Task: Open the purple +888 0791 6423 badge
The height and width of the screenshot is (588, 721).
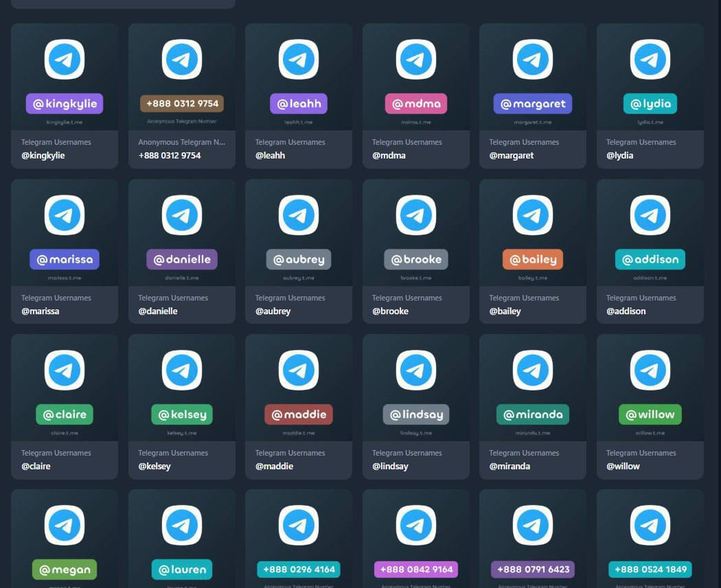Action: pos(532,569)
